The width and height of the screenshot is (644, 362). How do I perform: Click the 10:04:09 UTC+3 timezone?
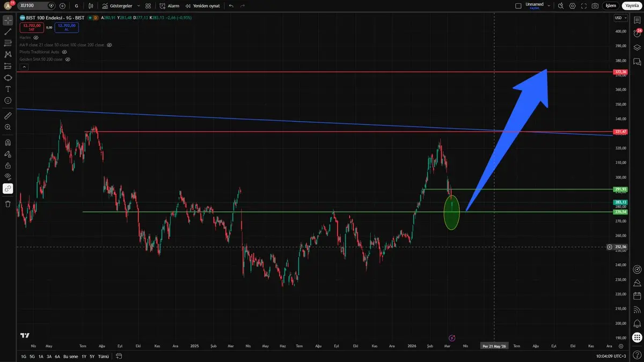click(611, 357)
